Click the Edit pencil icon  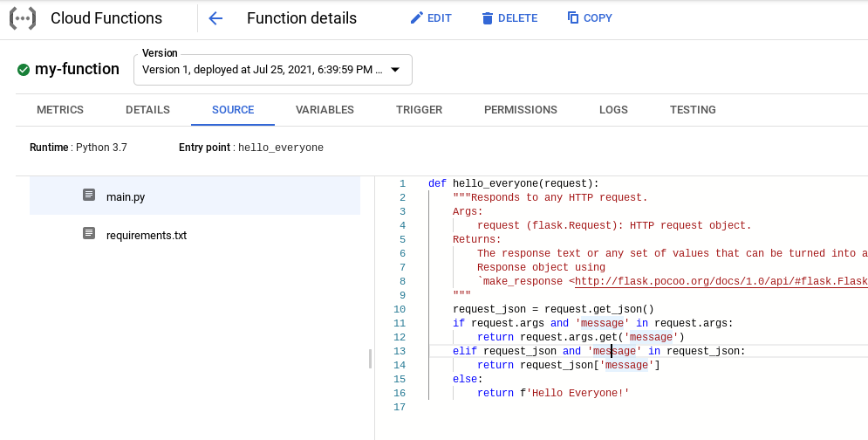[x=416, y=18]
